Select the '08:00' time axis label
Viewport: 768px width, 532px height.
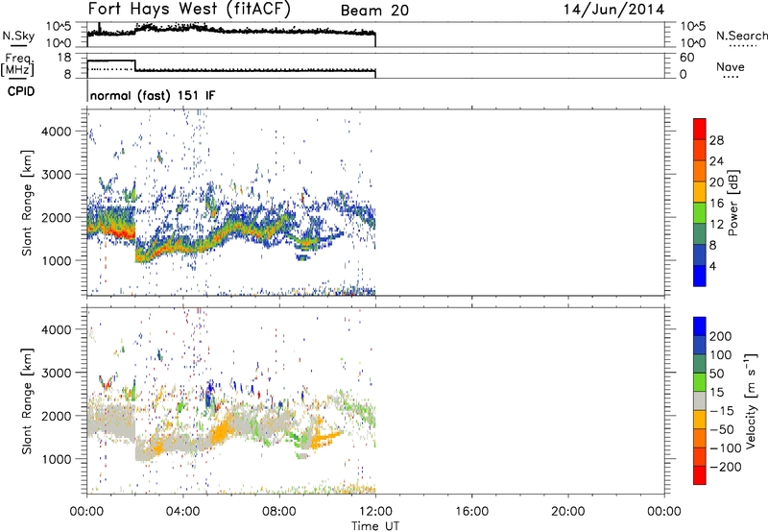[278, 511]
